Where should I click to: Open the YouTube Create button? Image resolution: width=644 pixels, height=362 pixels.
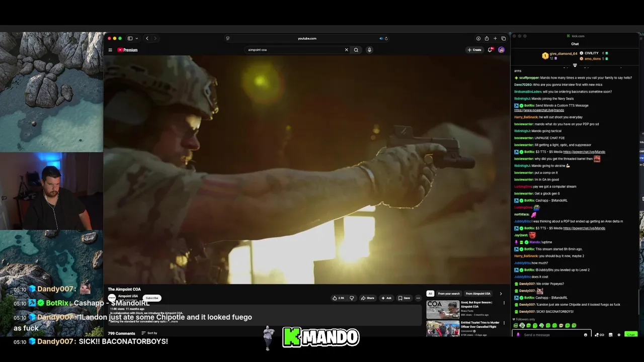[474, 50]
